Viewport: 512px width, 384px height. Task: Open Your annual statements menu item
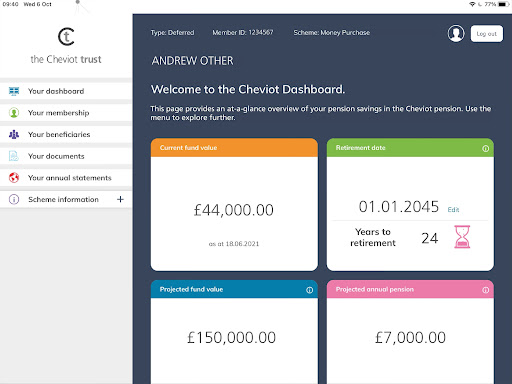click(66, 178)
